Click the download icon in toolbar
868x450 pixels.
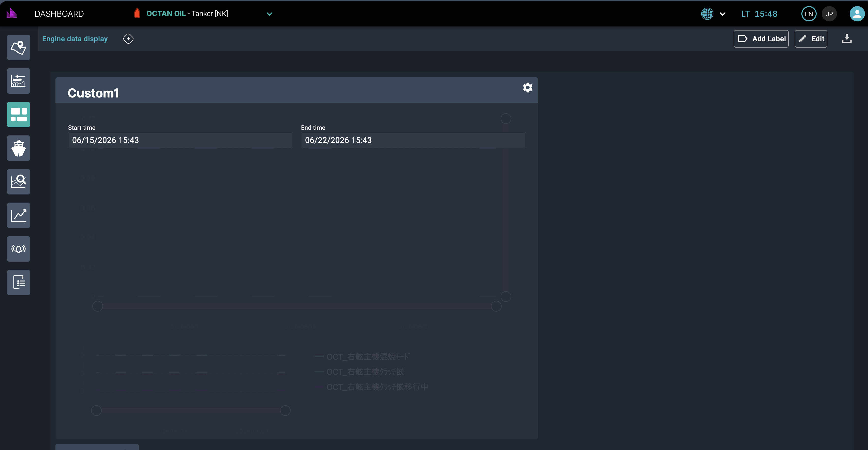tap(847, 39)
